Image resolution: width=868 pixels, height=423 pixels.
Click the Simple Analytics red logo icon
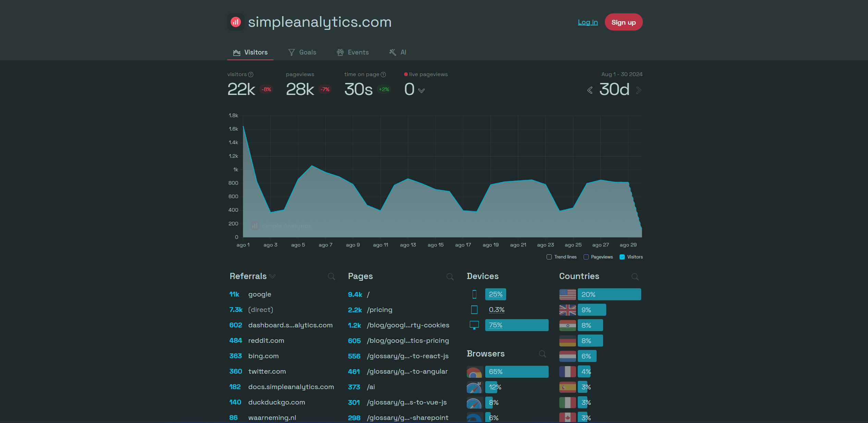(x=235, y=22)
